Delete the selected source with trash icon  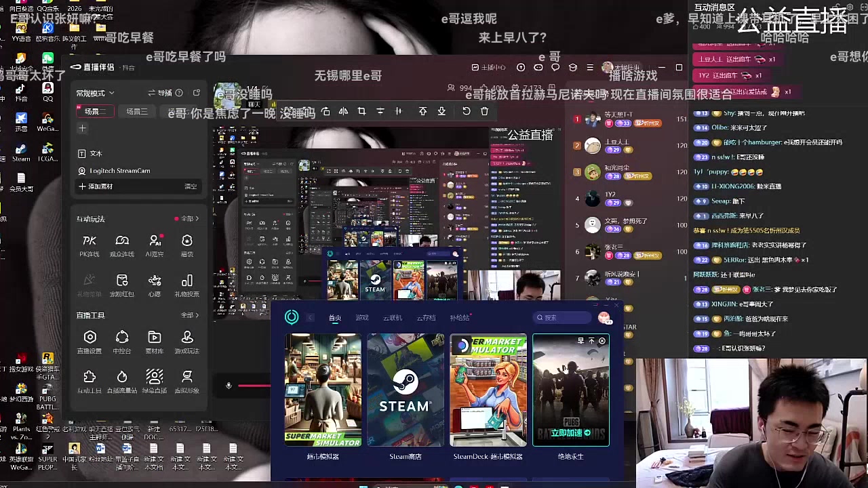[x=484, y=111]
